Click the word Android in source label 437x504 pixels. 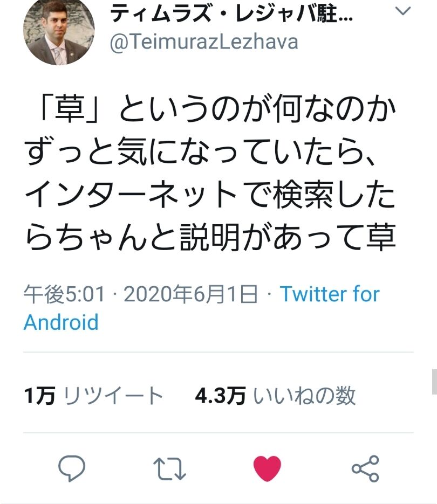pos(61,322)
